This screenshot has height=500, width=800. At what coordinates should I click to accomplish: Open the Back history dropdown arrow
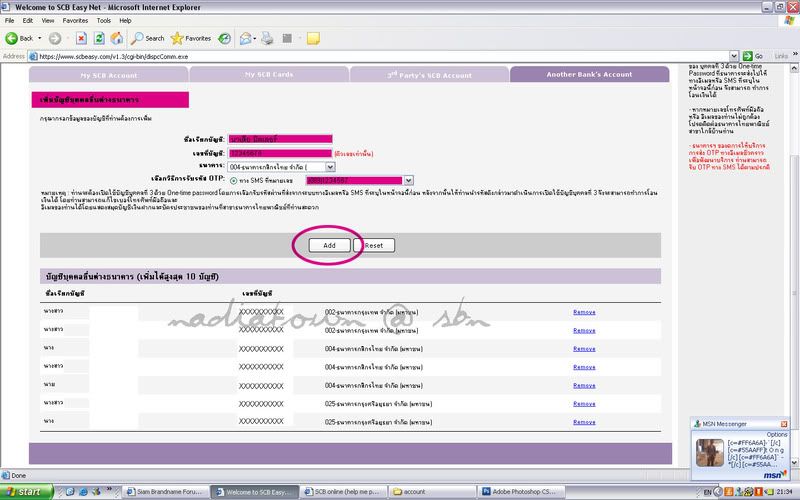[x=40, y=38]
